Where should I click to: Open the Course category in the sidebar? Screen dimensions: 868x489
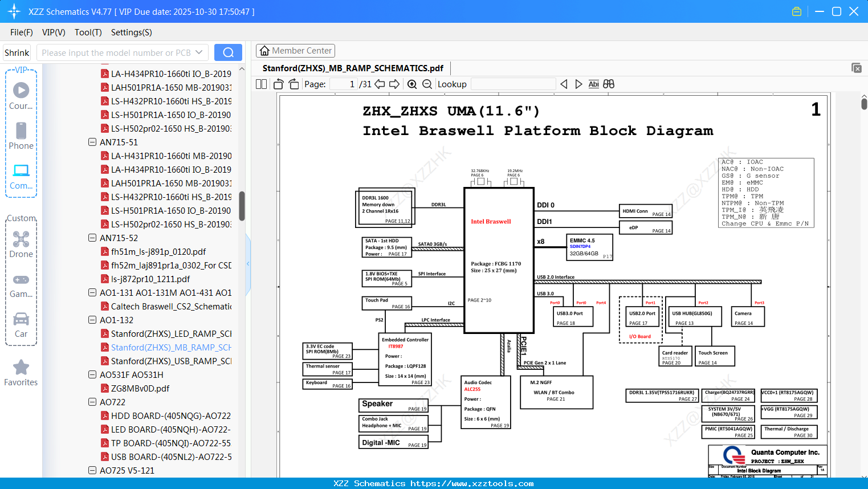click(x=21, y=96)
